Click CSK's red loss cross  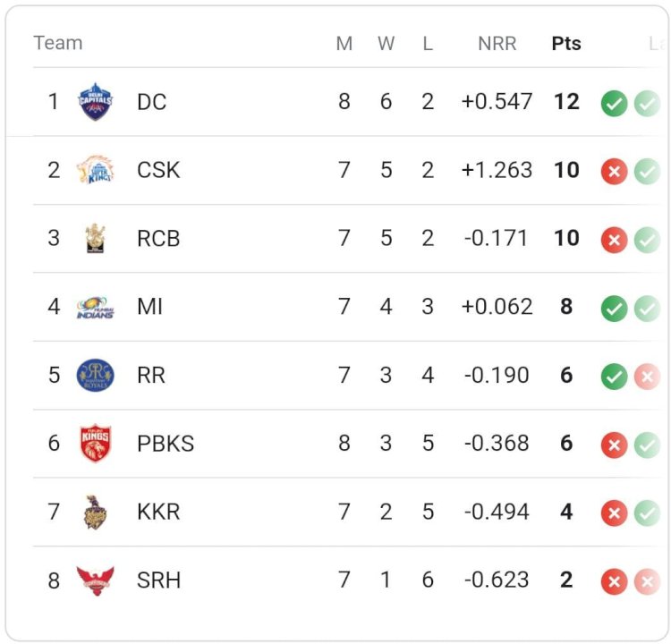pos(614,172)
